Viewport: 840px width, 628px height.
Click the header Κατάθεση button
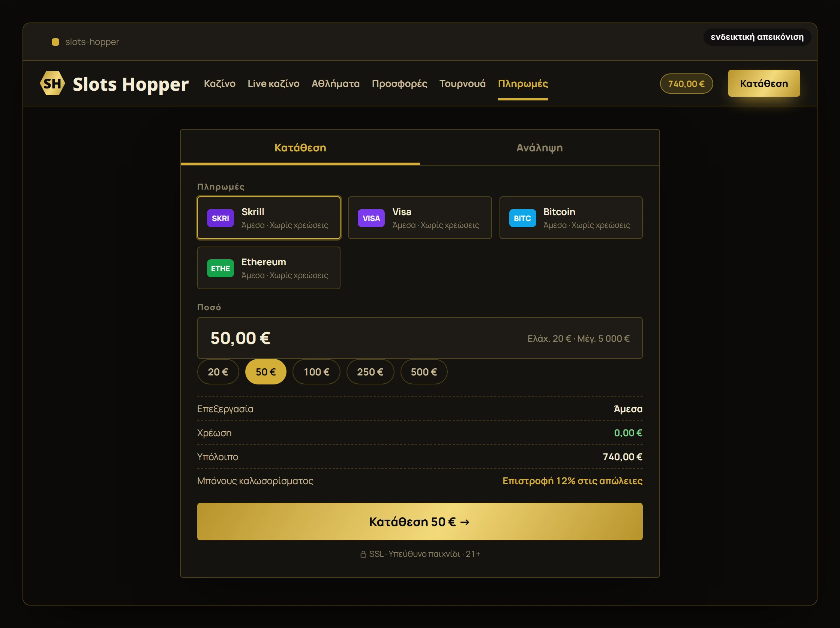[x=764, y=83]
